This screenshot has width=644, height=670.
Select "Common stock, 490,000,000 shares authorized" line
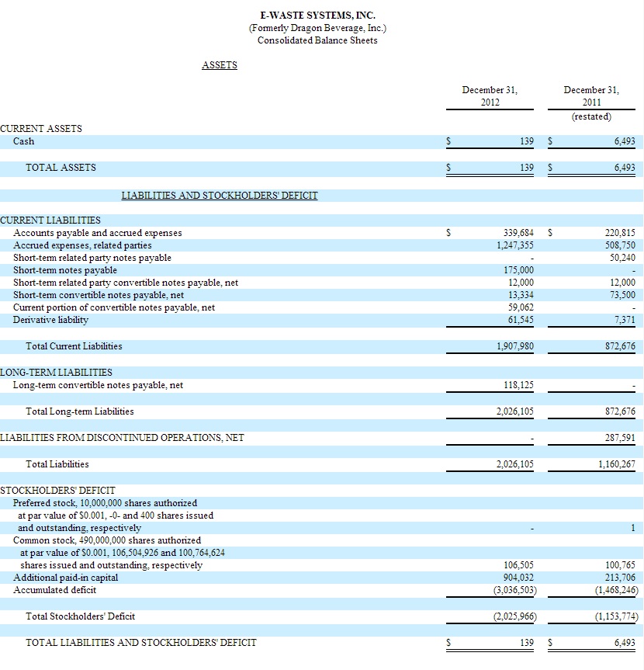[x=107, y=540]
